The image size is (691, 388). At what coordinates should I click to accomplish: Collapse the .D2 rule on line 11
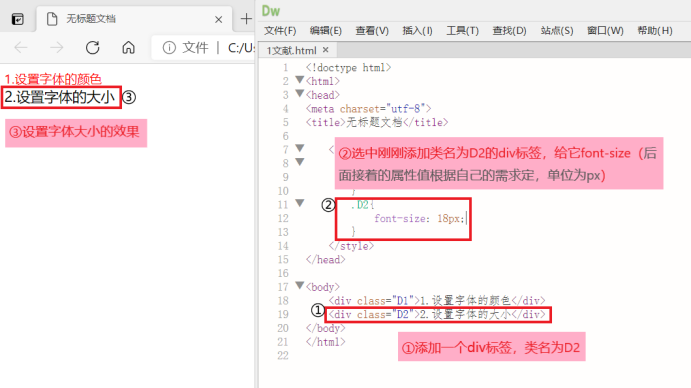pyautogui.click(x=300, y=203)
